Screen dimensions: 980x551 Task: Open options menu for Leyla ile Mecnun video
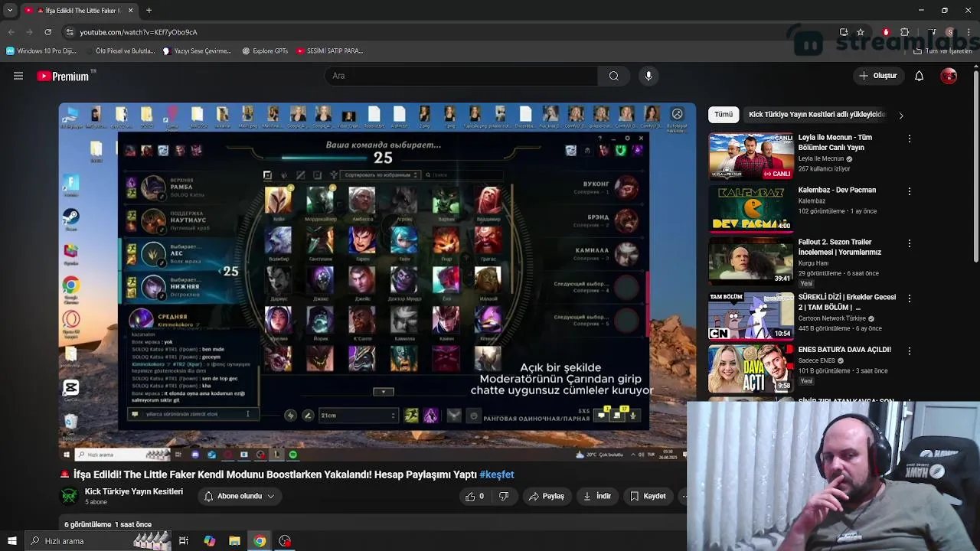click(x=909, y=139)
